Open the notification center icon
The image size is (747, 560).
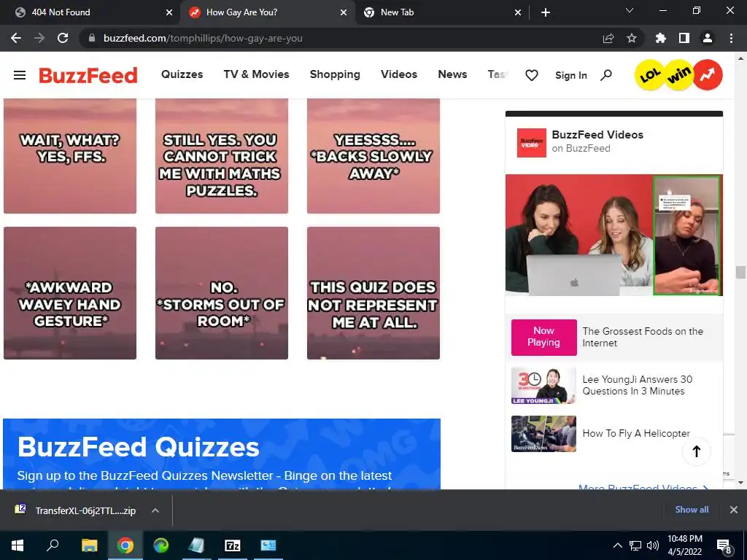724,546
